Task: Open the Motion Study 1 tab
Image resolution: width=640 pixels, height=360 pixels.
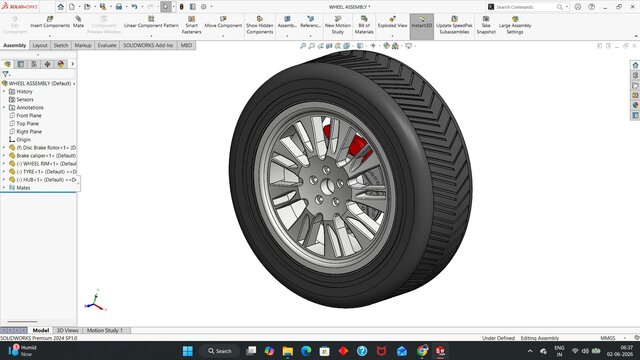Action: (104, 330)
